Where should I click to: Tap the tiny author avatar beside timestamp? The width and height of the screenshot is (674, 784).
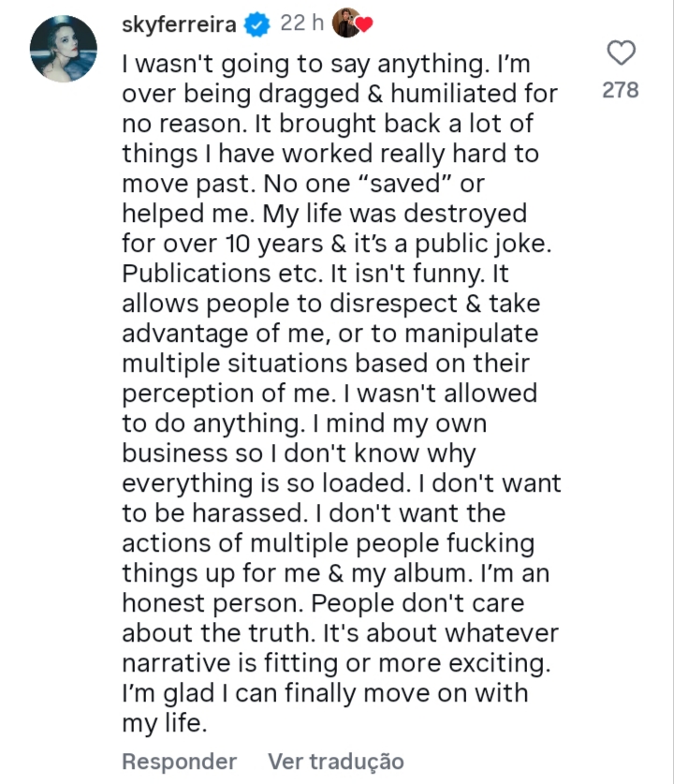click(x=345, y=25)
